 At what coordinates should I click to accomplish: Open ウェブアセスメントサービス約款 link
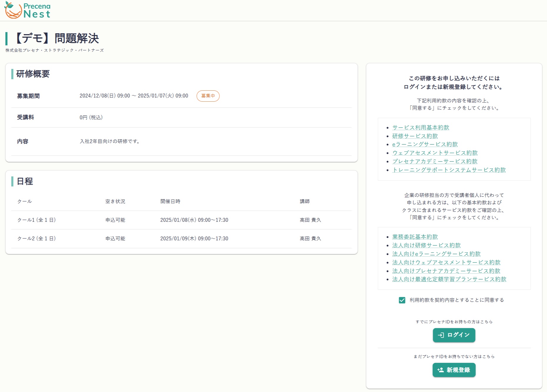pos(435,153)
